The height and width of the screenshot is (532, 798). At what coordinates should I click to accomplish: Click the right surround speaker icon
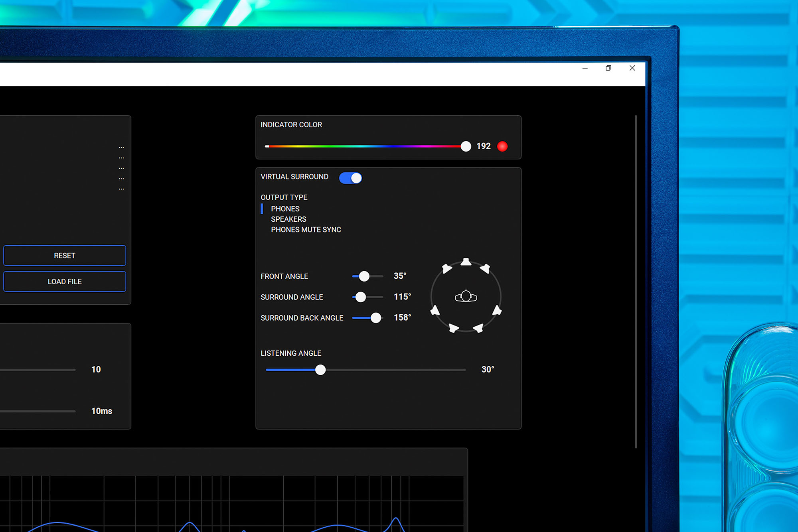pyautogui.click(x=497, y=310)
